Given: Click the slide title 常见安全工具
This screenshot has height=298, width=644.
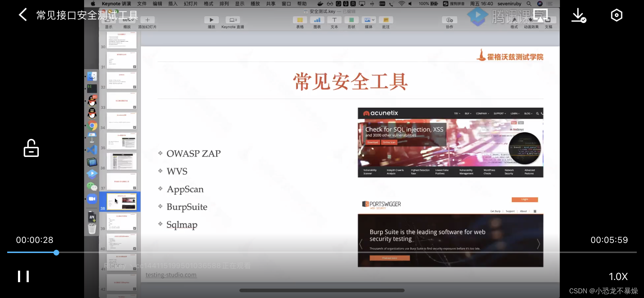Looking at the screenshot, I should coord(350,81).
